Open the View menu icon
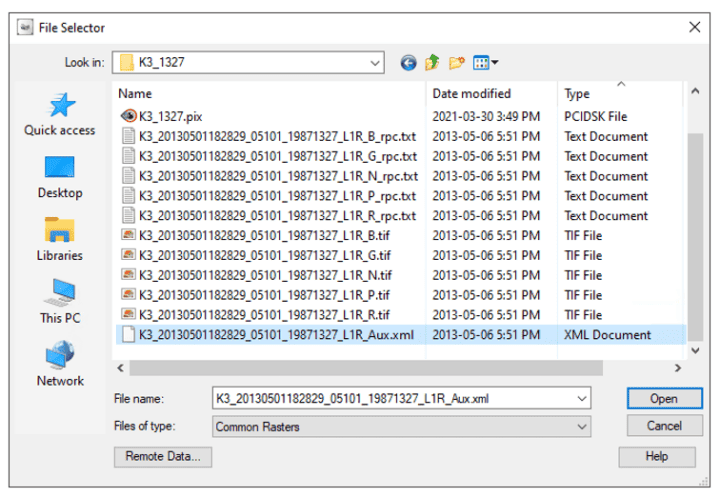This screenshot has height=497, width=720. pos(481,62)
